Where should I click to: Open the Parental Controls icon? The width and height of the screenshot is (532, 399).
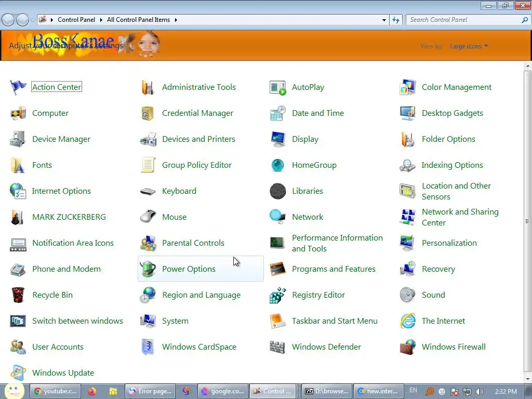tap(148, 243)
